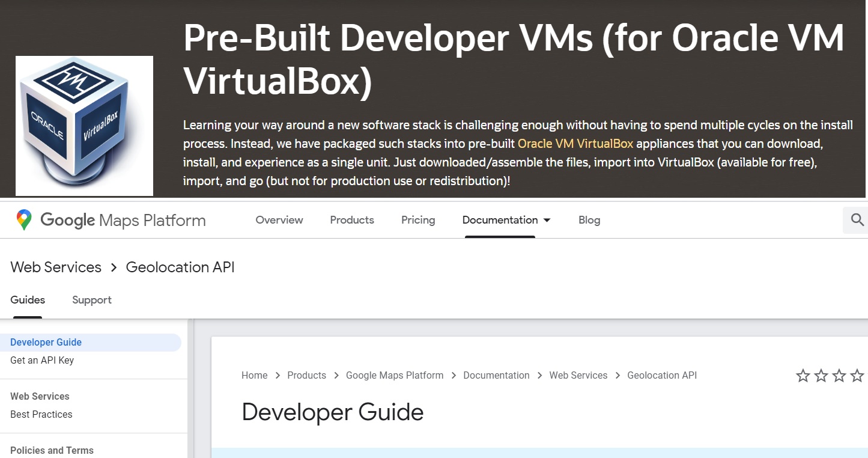The width and height of the screenshot is (868, 458).
Task: Switch to the Guides tab
Action: (28, 300)
